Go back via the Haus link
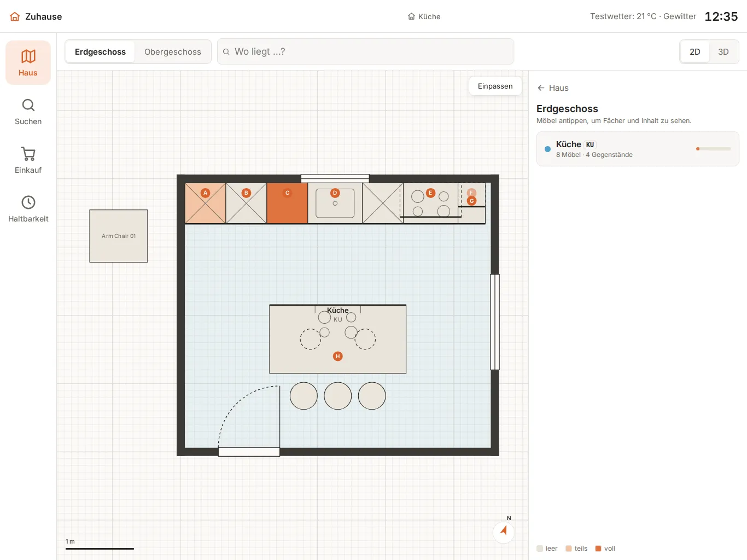747x560 pixels. coord(553,88)
